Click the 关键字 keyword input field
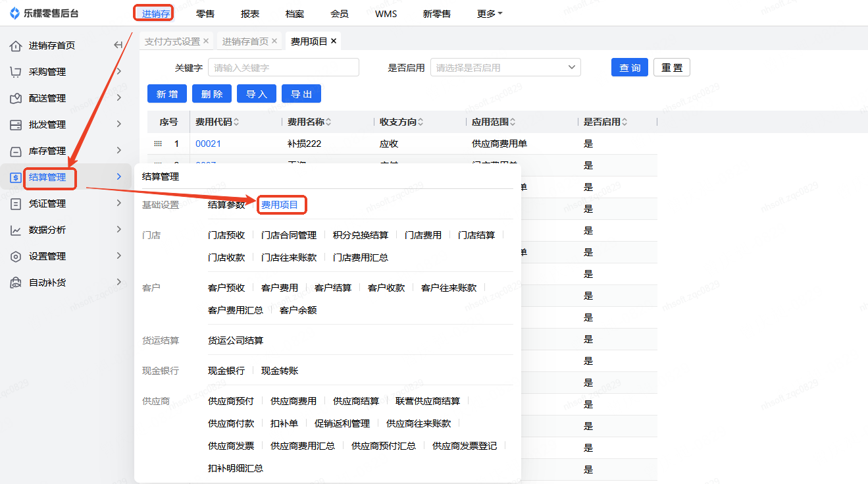The height and width of the screenshot is (484, 868). pyautogui.click(x=283, y=67)
